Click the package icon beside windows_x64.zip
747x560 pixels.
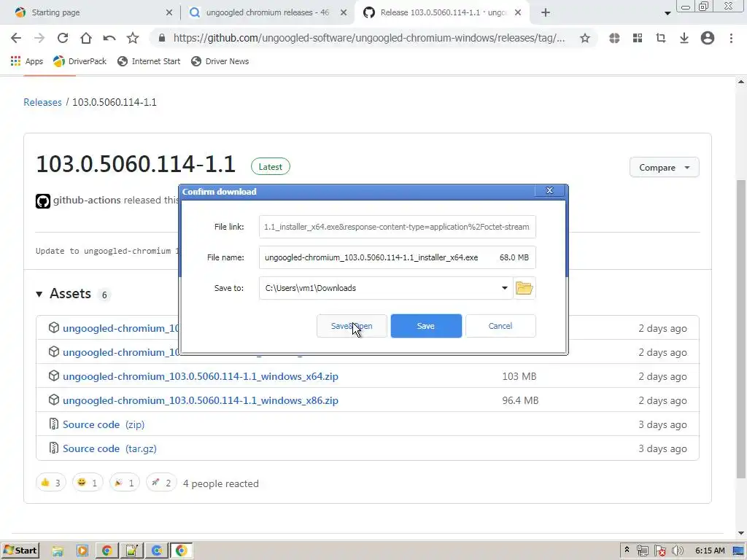54,376
